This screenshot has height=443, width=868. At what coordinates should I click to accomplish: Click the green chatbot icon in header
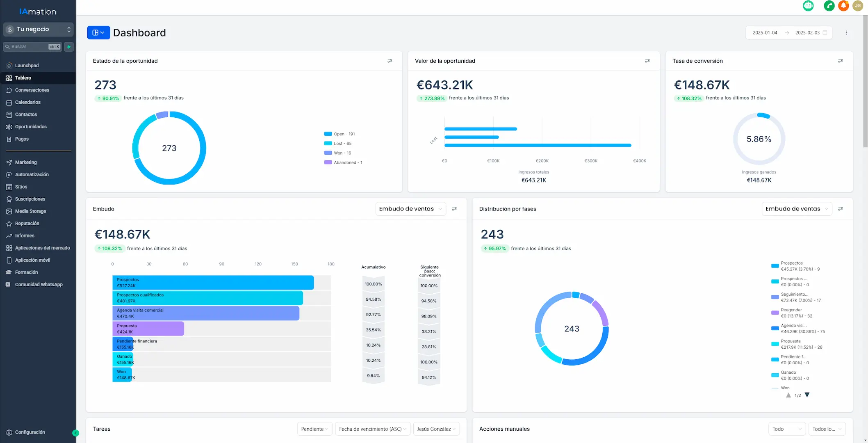pyautogui.click(x=808, y=6)
